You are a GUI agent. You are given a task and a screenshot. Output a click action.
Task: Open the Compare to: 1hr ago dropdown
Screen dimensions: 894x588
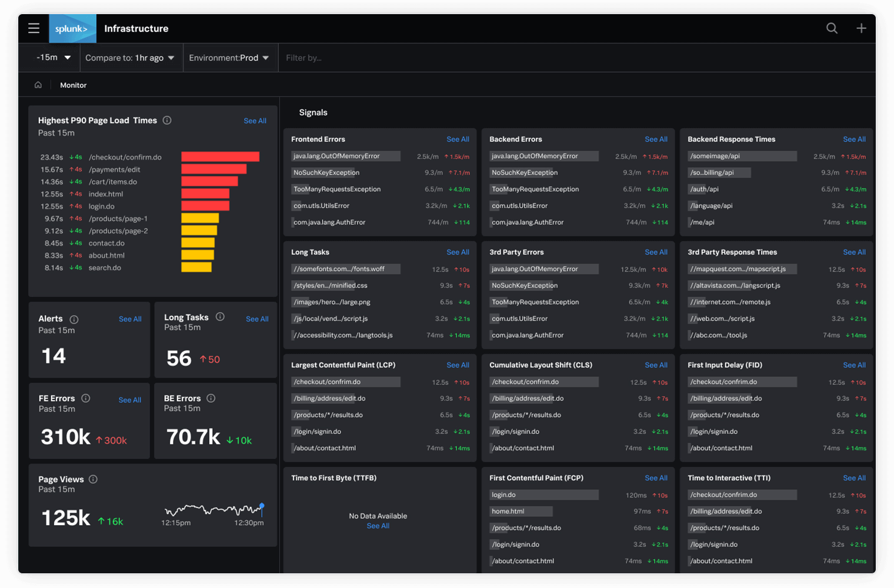click(x=129, y=58)
